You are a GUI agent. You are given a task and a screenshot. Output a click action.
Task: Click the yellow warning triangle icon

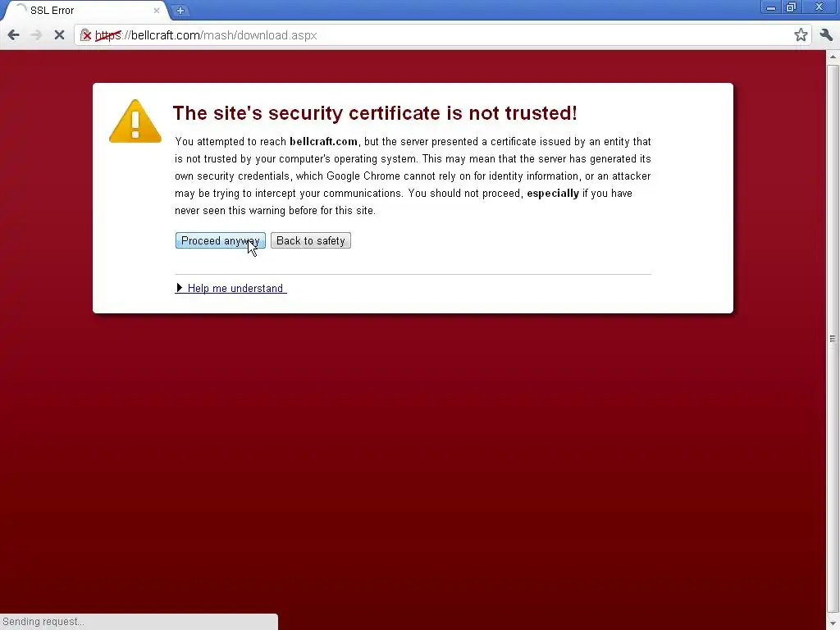(135, 121)
